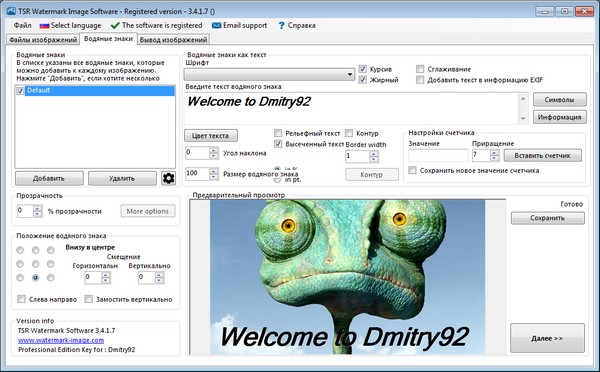
Task: Click the app icon in title bar
Action: tap(11, 11)
